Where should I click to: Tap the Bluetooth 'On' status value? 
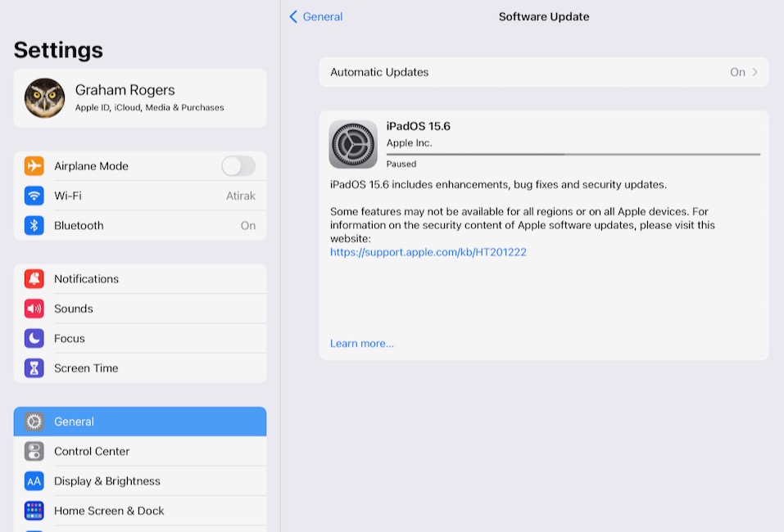pyautogui.click(x=248, y=226)
